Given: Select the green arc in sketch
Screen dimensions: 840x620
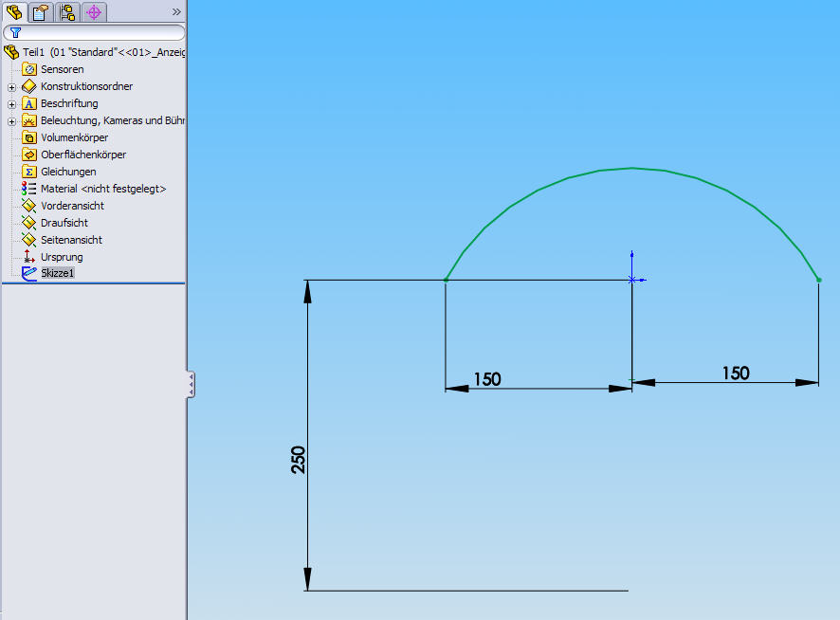Looking at the screenshot, I should click(x=632, y=169).
